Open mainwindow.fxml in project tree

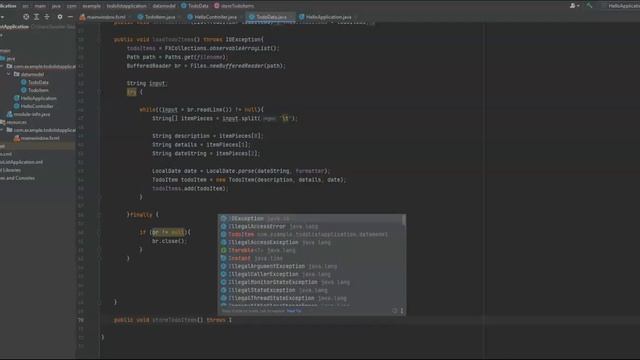(x=37, y=138)
